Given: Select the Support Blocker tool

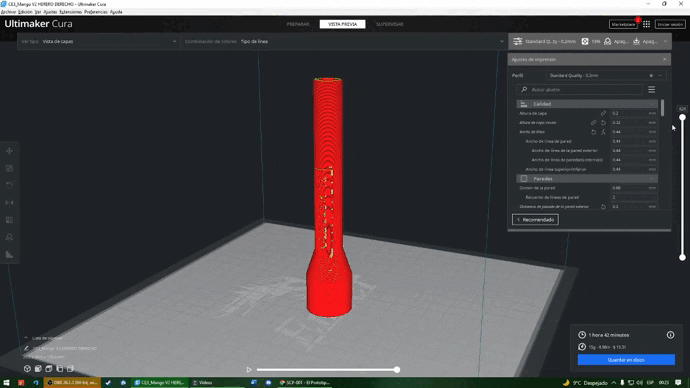Looking at the screenshot, I should 9,237.
